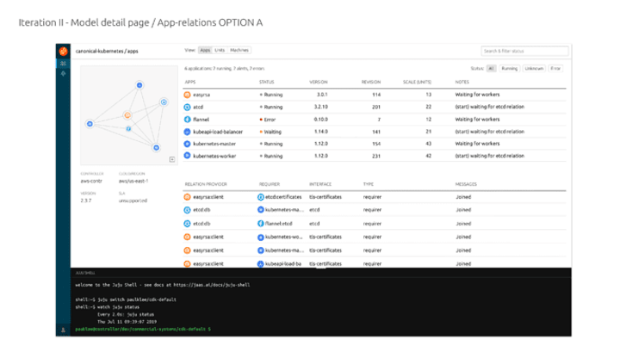
Task: Click the flannel:etcd requirer icon
Action: click(x=261, y=223)
